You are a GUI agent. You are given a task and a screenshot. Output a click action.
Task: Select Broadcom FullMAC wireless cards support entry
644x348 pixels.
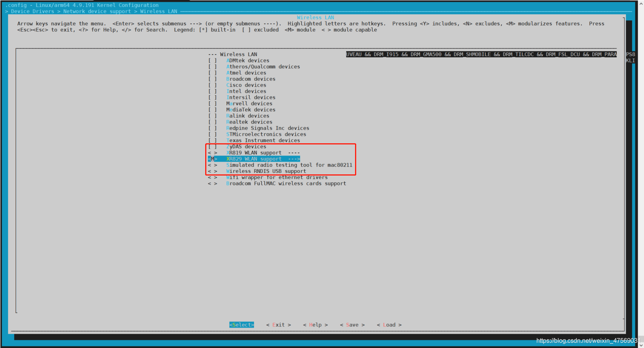pos(286,184)
